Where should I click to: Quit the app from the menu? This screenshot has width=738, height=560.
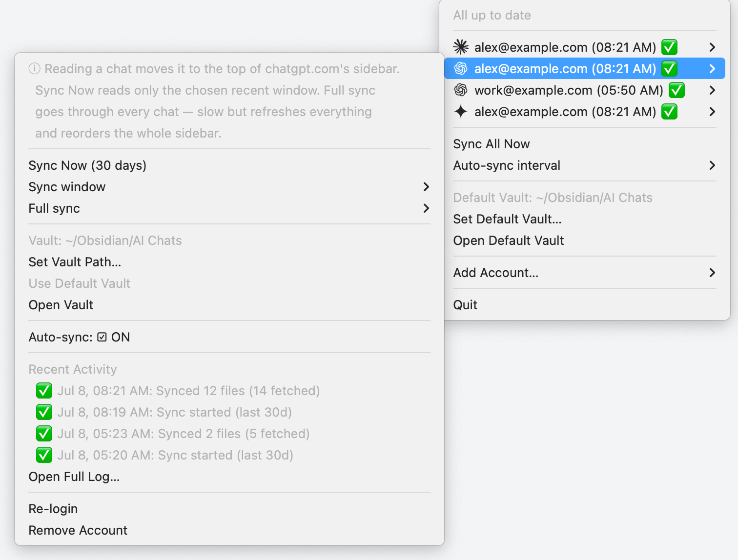(585, 305)
